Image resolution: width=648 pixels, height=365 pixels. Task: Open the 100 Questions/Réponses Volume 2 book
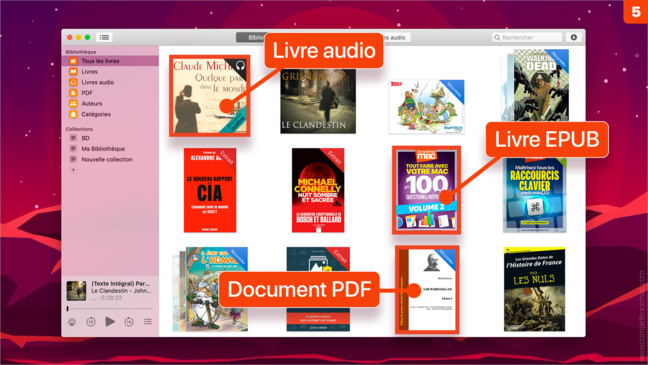tap(426, 190)
